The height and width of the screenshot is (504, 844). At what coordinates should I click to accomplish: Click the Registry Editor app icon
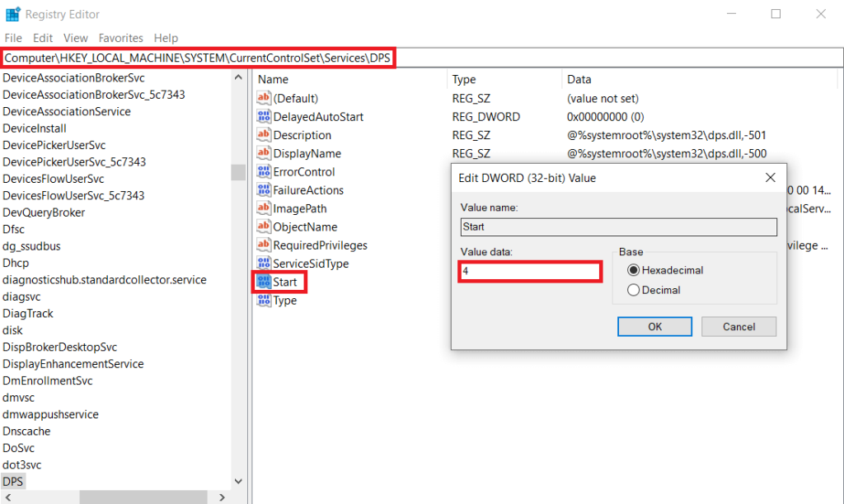click(12, 14)
